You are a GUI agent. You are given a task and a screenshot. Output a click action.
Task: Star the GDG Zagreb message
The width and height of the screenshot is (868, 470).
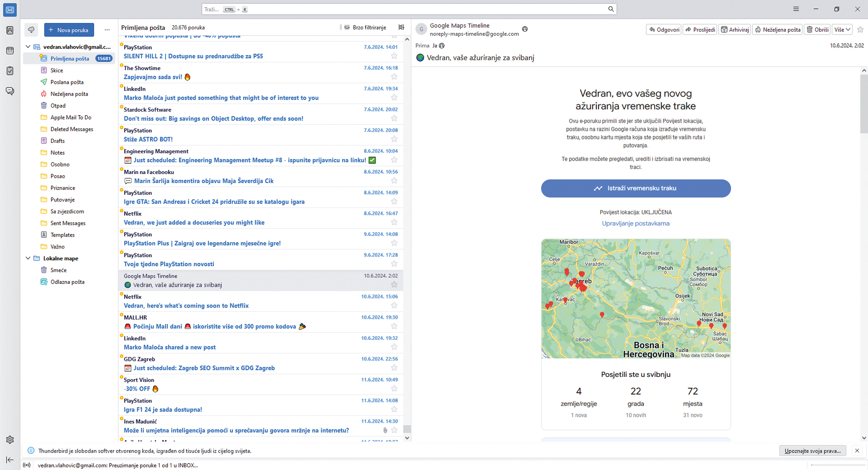[394, 368]
